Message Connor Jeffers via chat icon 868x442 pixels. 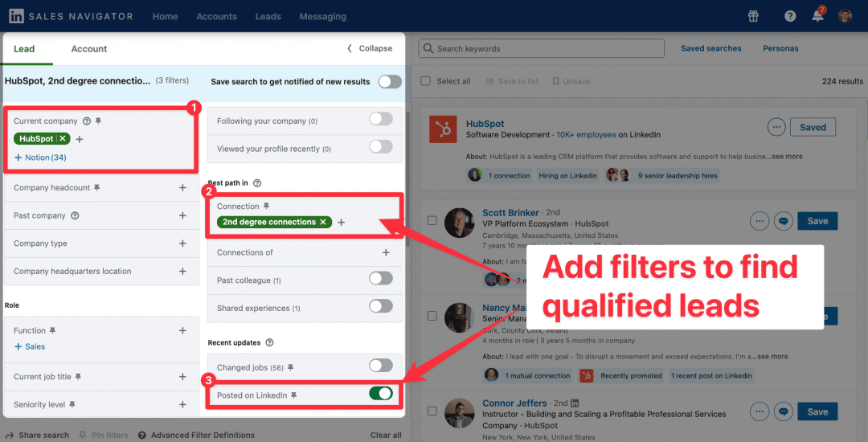(784, 411)
